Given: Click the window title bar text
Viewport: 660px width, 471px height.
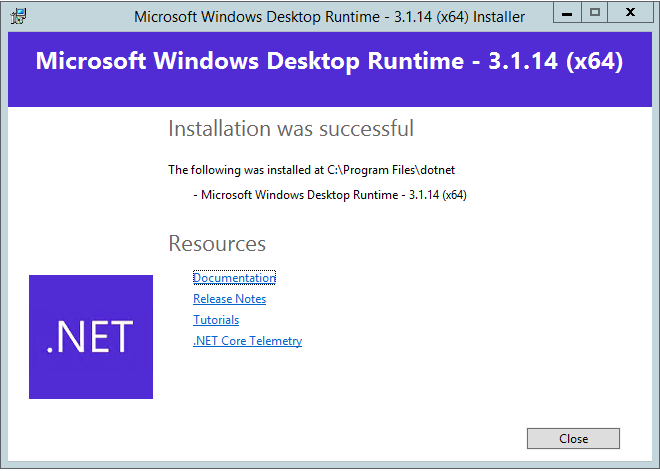Looking at the screenshot, I should tap(330, 17).
